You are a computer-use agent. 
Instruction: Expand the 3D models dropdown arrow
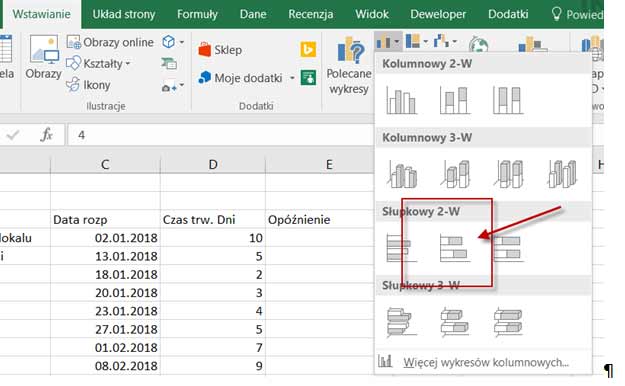pyautogui.click(x=181, y=41)
